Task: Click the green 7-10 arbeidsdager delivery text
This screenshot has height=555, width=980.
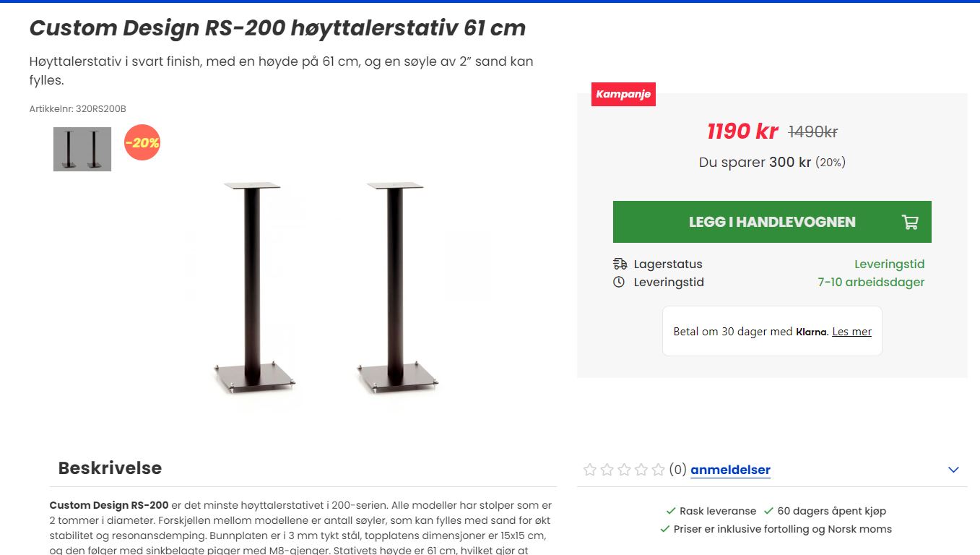Action: [x=871, y=282]
